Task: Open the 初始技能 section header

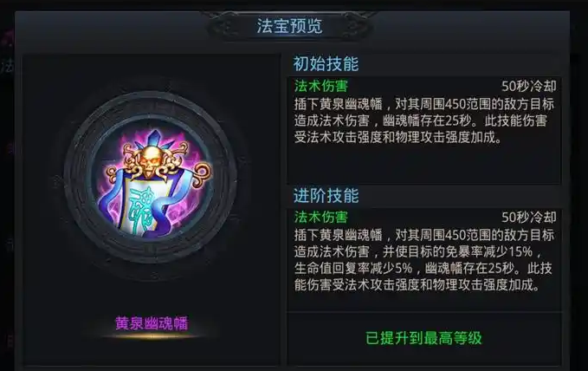Action: [326, 64]
